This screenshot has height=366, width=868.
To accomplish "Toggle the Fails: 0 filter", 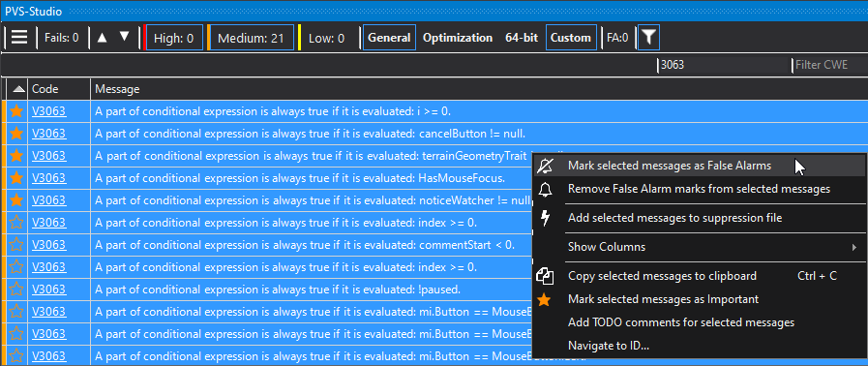I will [61, 38].
